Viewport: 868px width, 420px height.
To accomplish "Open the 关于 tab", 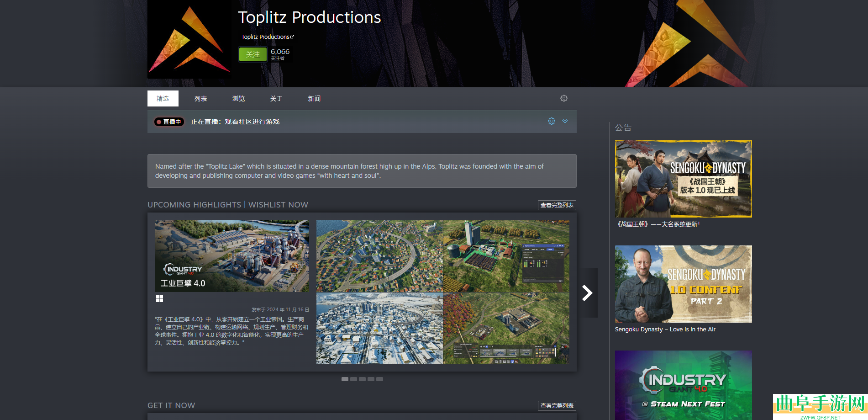I will tap(276, 99).
